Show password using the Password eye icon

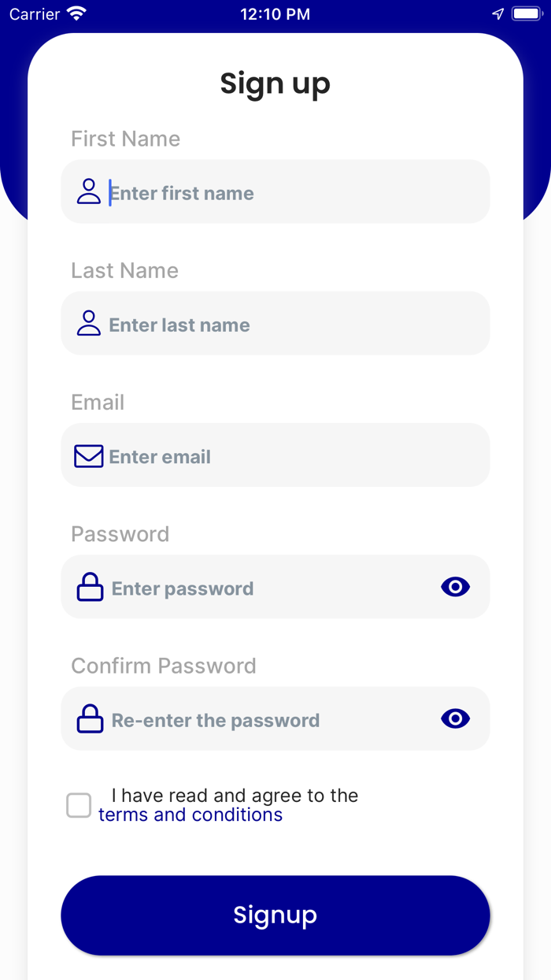click(x=455, y=587)
